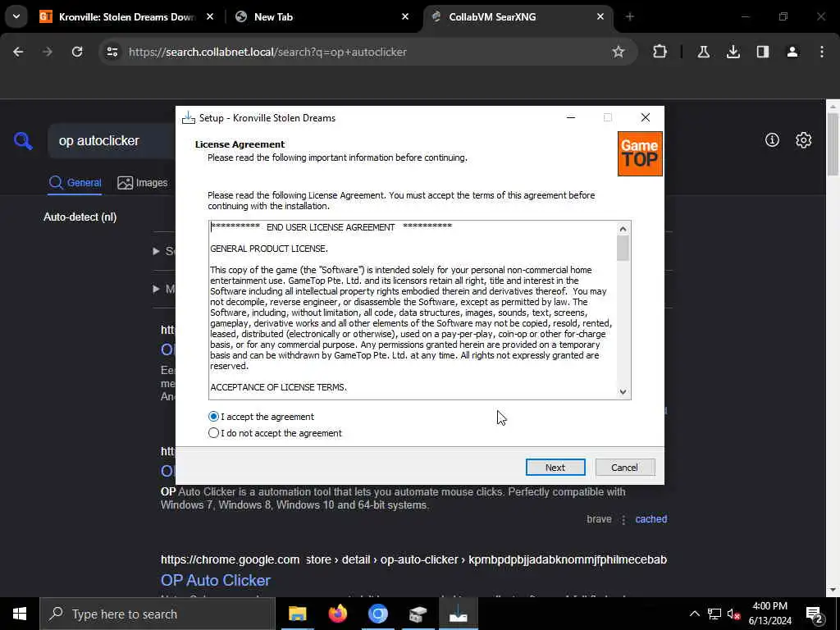Open Chrome Labs flask icon
840x630 pixels.
[x=703, y=52]
